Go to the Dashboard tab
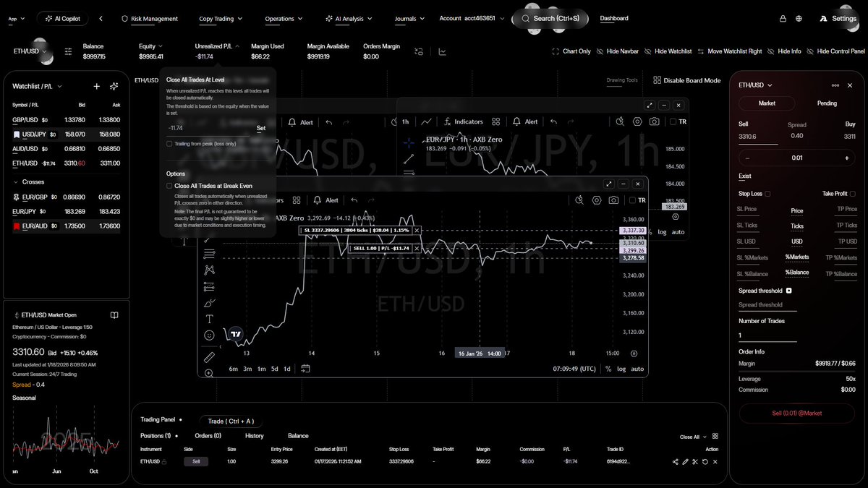Viewport: 868px width, 488px height. click(614, 19)
